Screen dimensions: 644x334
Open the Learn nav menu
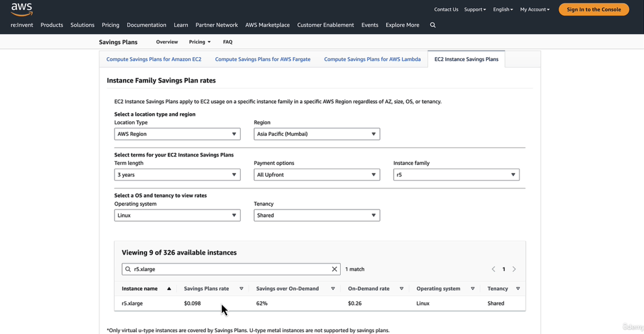click(x=180, y=25)
